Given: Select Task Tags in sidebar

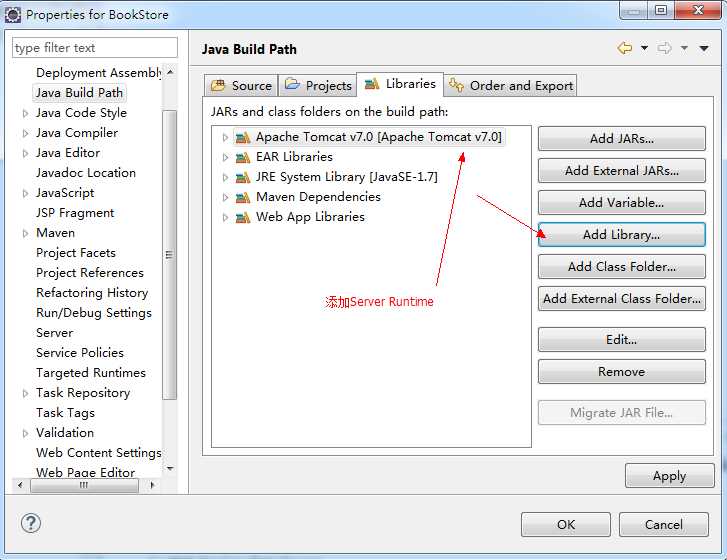Looking at the screenshot, I should tap(65, 413).
